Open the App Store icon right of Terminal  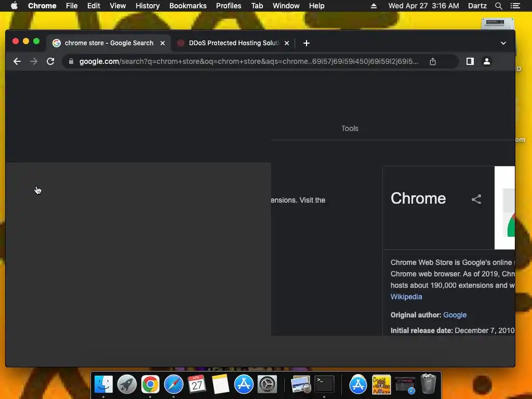pos(358,384)
